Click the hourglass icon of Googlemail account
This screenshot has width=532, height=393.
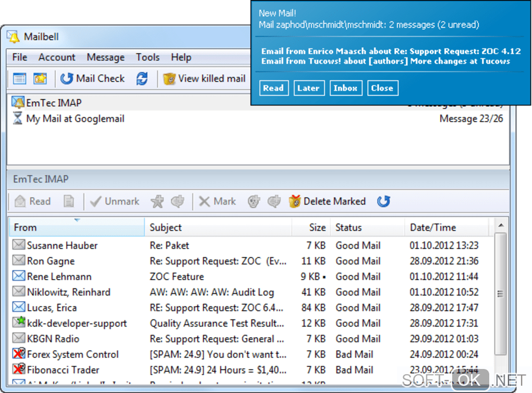pyautogui.click(x=17, y=118)
